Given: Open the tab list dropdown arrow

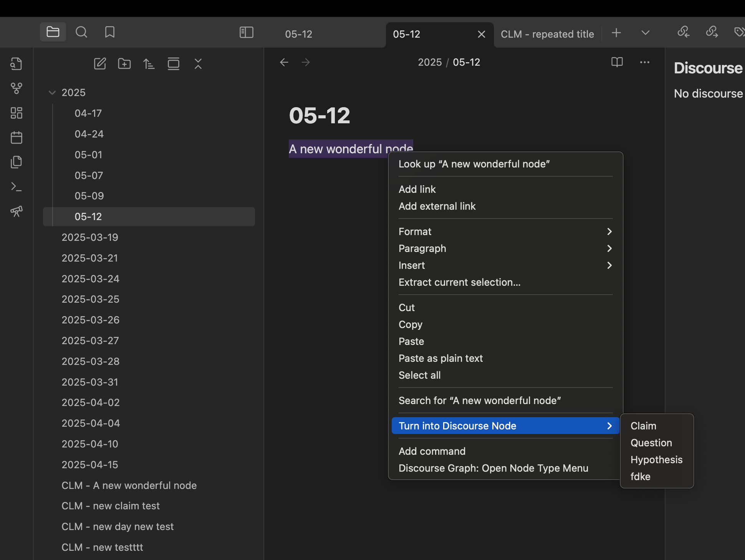Looking at the screenshot, I should tap(646, 33).
